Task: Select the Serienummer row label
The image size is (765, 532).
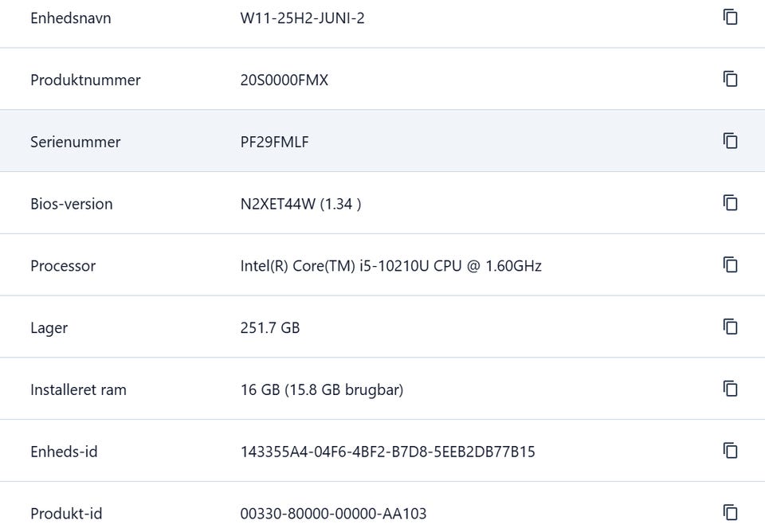Action: 75,142
